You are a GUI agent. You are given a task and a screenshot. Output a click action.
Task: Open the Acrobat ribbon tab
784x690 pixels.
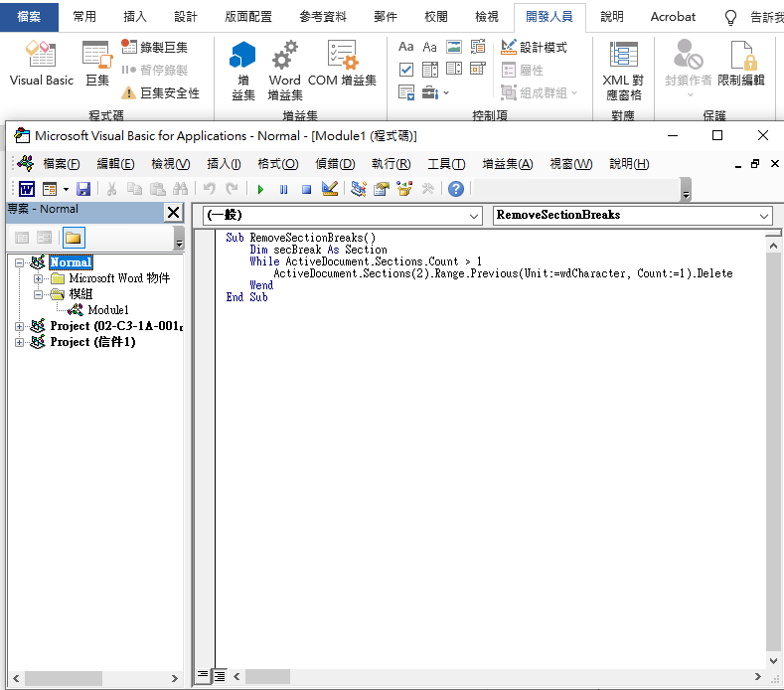[673, 17]
